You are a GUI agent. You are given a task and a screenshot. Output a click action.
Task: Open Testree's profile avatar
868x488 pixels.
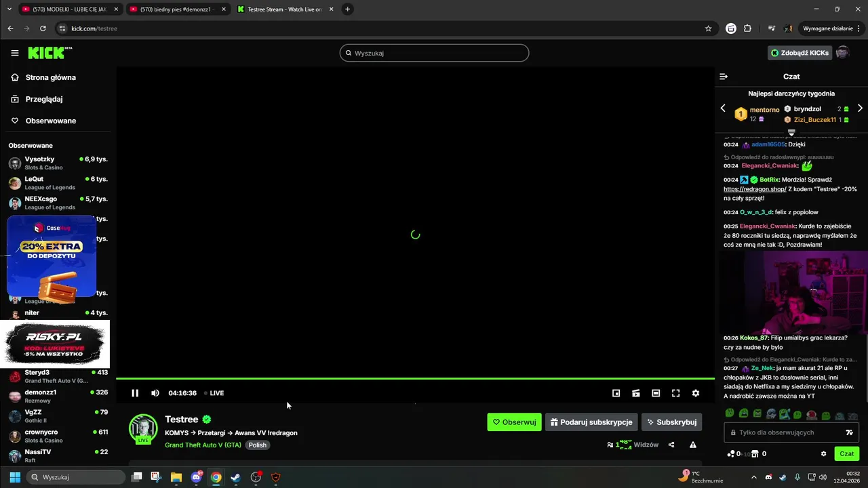(x=143, y=428)
